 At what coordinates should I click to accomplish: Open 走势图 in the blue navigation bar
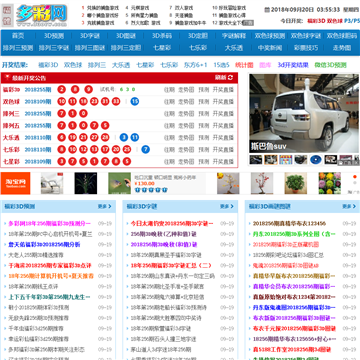click(x=342, y=48)
